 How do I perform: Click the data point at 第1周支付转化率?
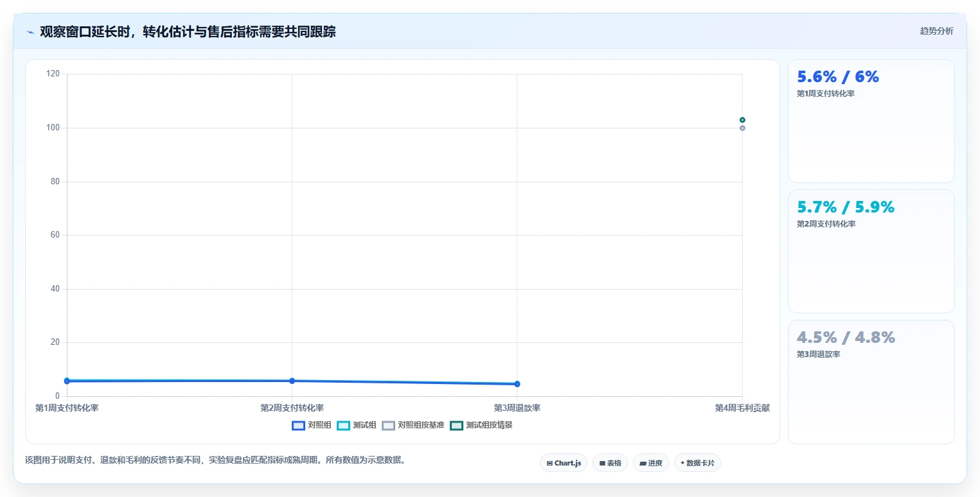pos(67,381)
